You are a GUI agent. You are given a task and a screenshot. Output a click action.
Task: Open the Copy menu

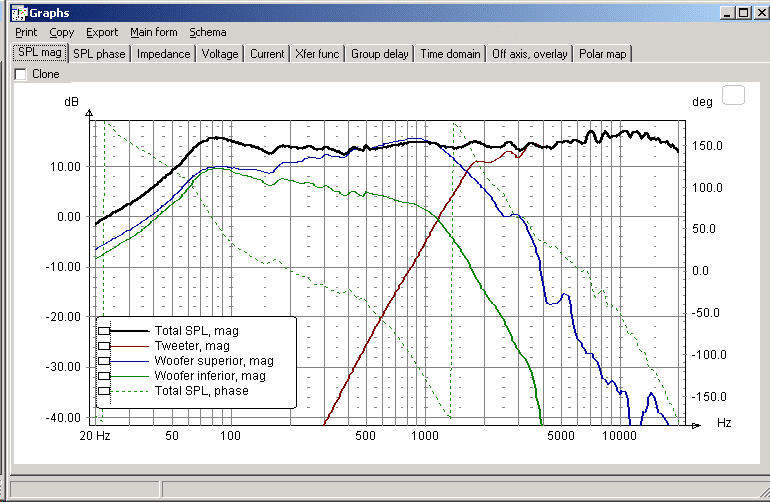point(61,32)
